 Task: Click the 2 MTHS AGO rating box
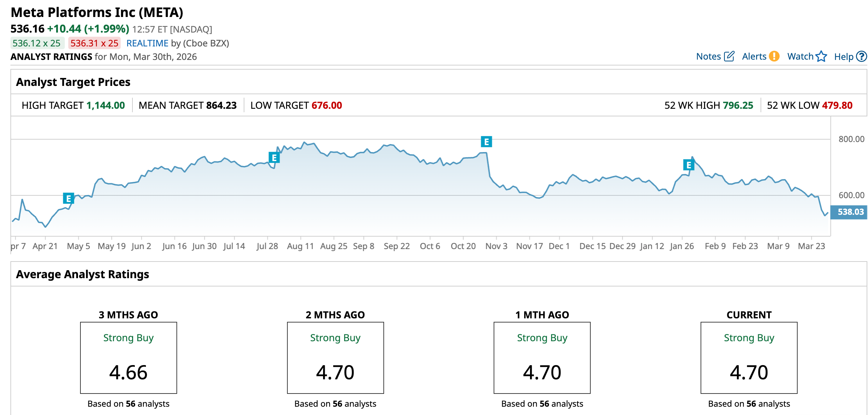[x=335, y=357]
